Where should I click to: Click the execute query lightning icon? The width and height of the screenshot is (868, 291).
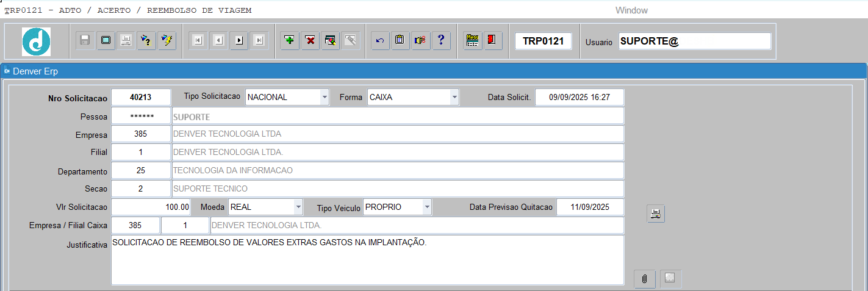[167, 40]
